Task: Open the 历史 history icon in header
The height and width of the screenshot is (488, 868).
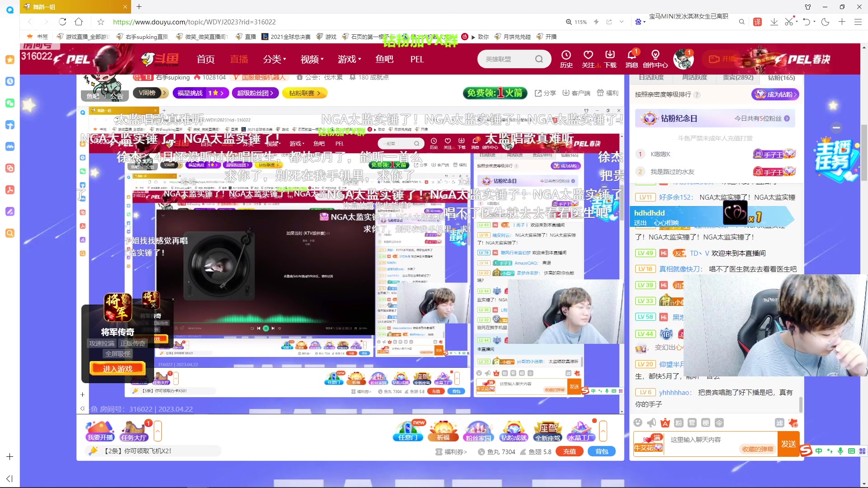Action: [x=566, y=59]
